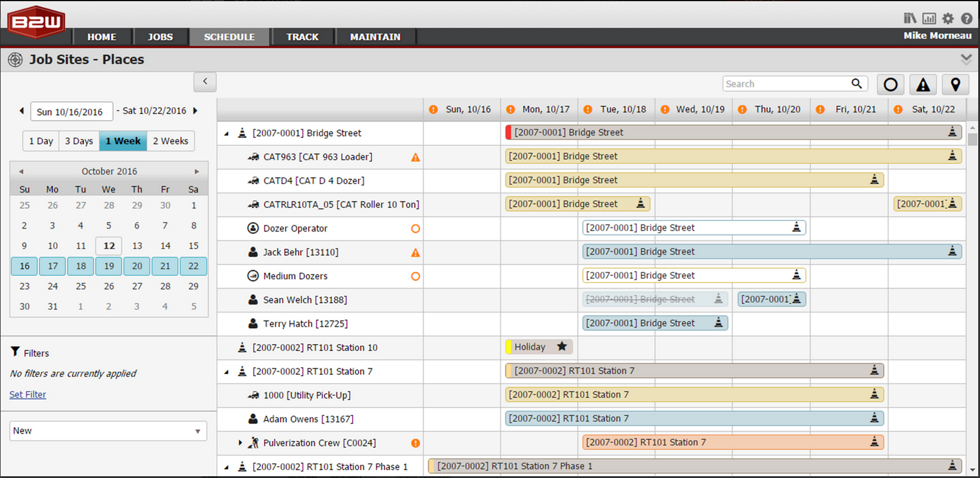
Task: Open the help question mark icon
Action: click(966, 18)
